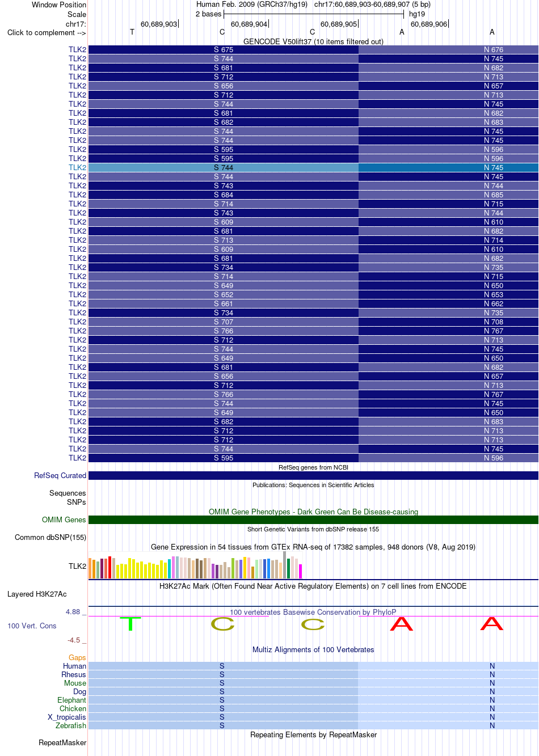The image size is (539, 756).
Task: Click the 'H3K27Ac Mark' ENCODE track title
Action: (x=313, y=586)
